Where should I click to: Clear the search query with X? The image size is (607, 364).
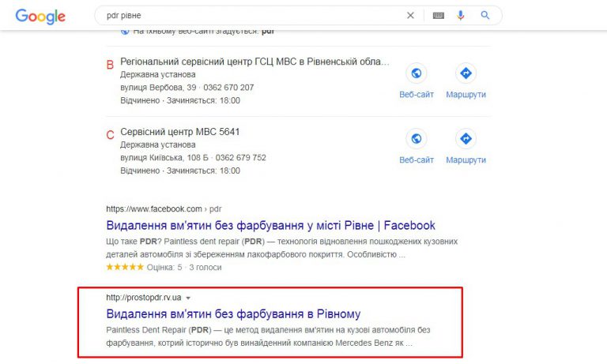[410, 16]
